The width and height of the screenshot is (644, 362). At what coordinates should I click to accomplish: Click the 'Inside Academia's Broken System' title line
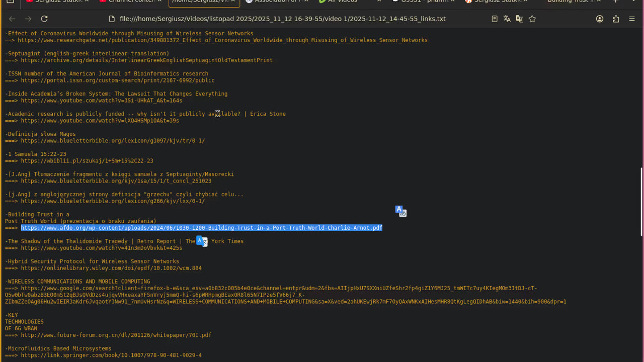(116, 94)
